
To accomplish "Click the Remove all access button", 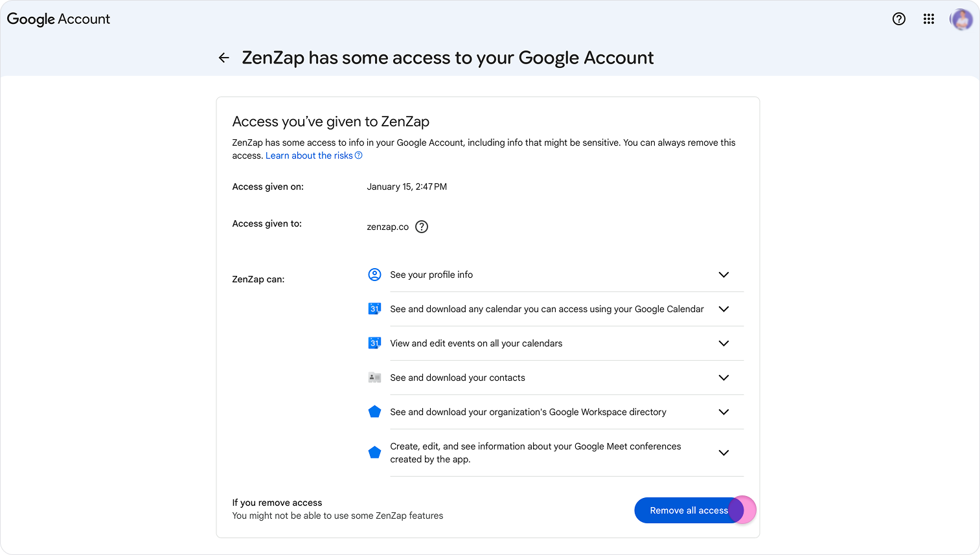I will click(688, 510).
